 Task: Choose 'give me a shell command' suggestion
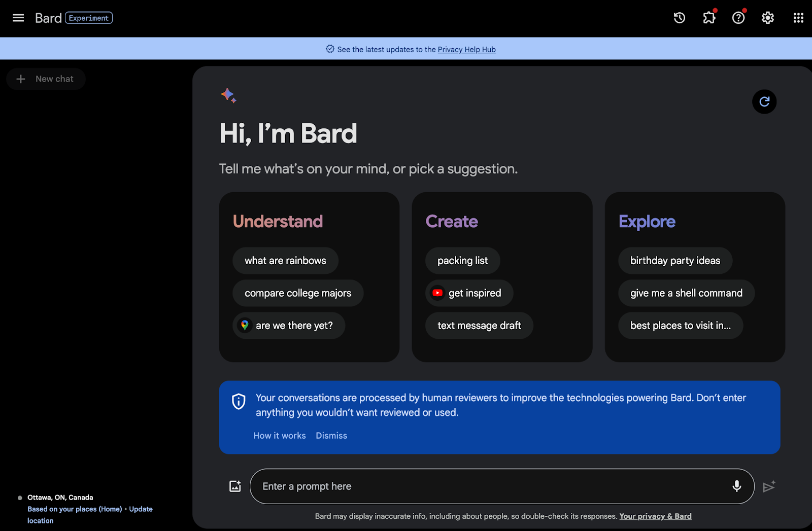pos(686,293)
